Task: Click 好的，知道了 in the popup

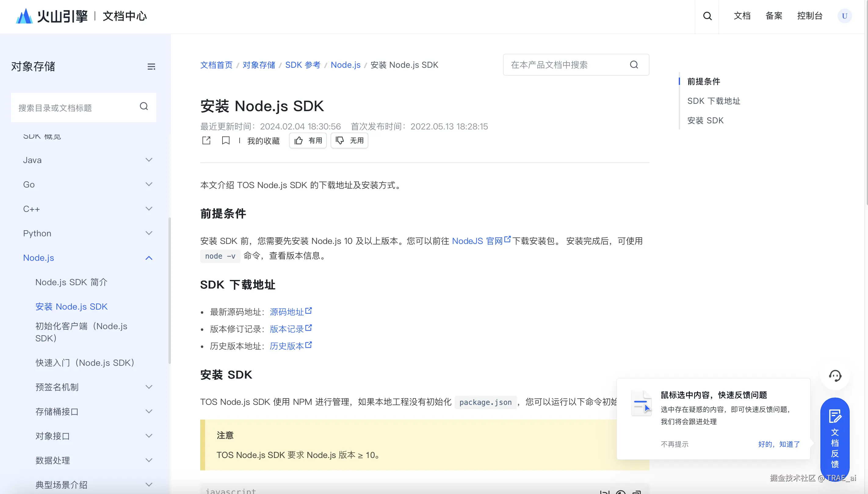Action: tap(779, 444)
